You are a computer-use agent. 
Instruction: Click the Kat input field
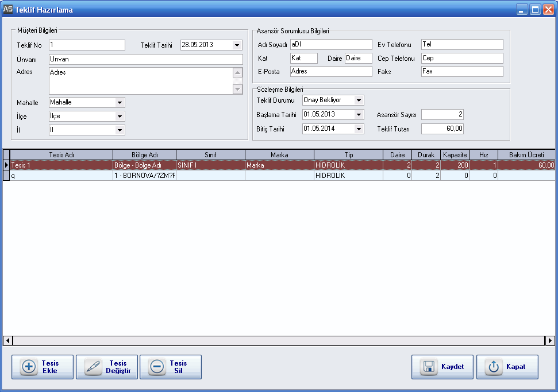304,58
